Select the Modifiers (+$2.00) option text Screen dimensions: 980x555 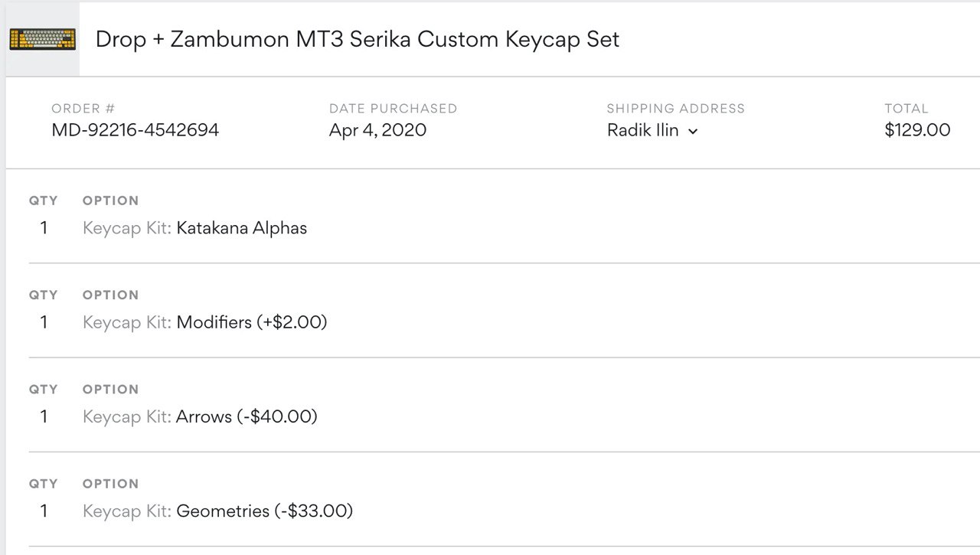(x=252, y=322)
